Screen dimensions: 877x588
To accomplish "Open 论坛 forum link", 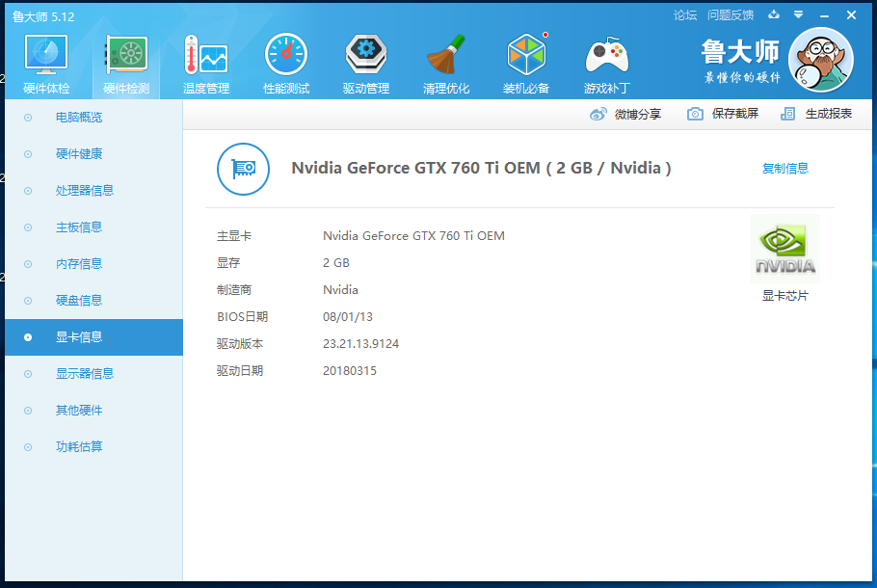I will [685, 15].
